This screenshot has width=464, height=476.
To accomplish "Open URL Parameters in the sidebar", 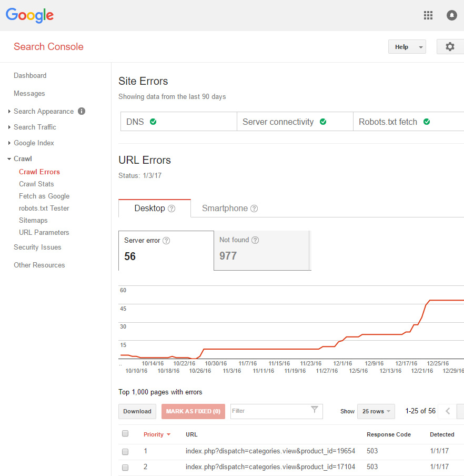I will pos(44,233).
